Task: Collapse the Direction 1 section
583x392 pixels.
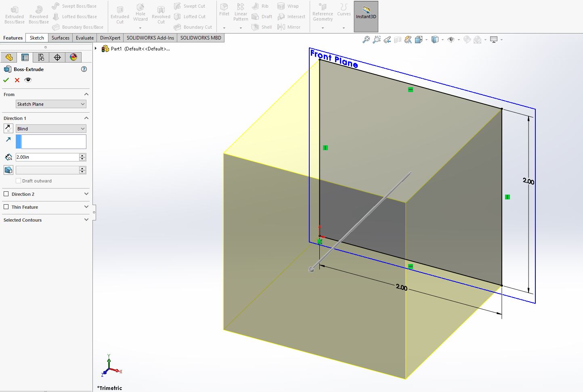Action: pos(86,118)
